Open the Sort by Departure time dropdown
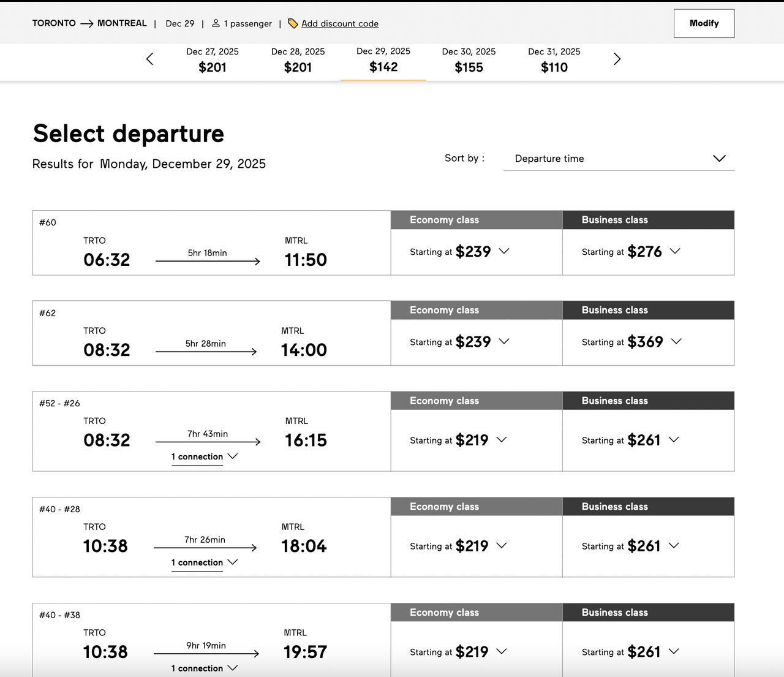The image size is (784, 677). point(619,159)
